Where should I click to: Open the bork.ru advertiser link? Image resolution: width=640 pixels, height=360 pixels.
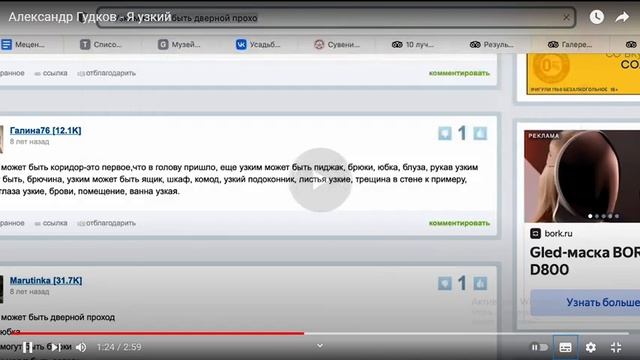point(551,233)
